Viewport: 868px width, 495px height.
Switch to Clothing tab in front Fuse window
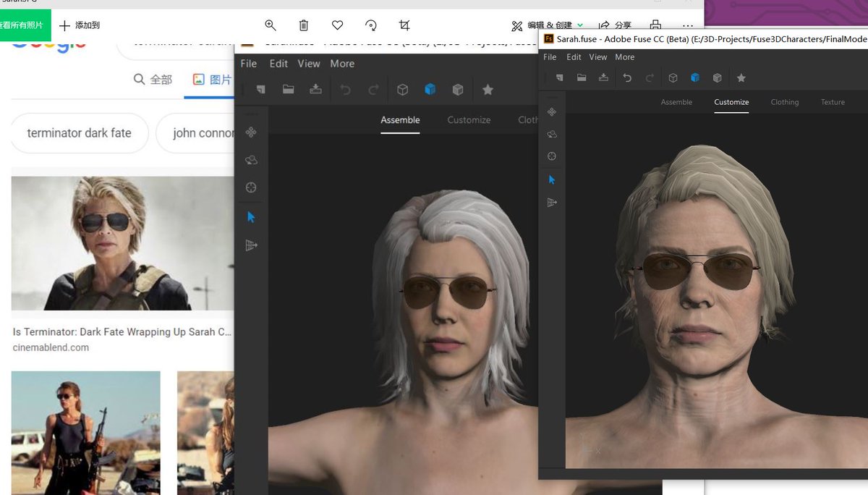coord(784,102)
